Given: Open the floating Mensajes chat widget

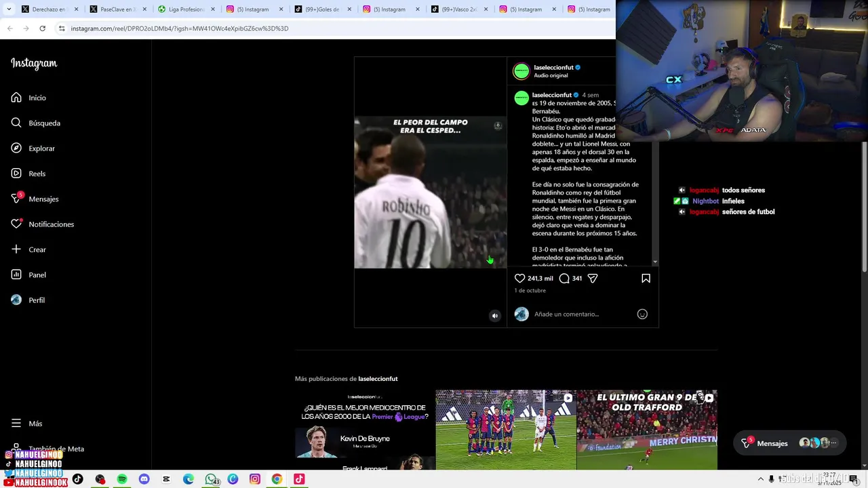Looking at the screenshot, I should pos(790,443).
